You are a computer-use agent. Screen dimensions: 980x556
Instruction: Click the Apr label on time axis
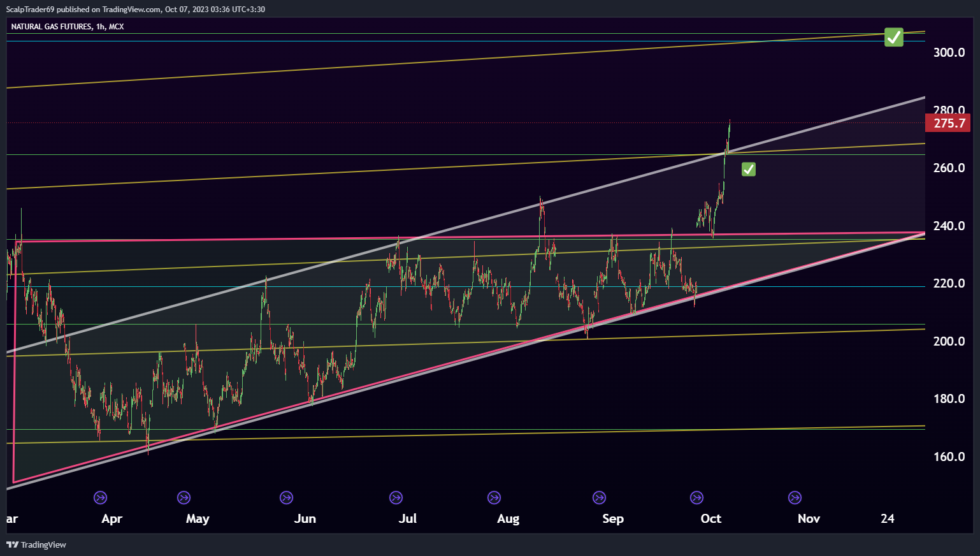coord(112,519)
